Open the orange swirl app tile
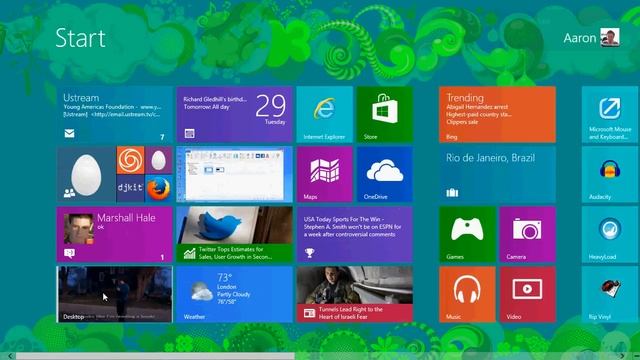Image resolution: width=640 pixels, height=360 pixels. pos(131,160)
